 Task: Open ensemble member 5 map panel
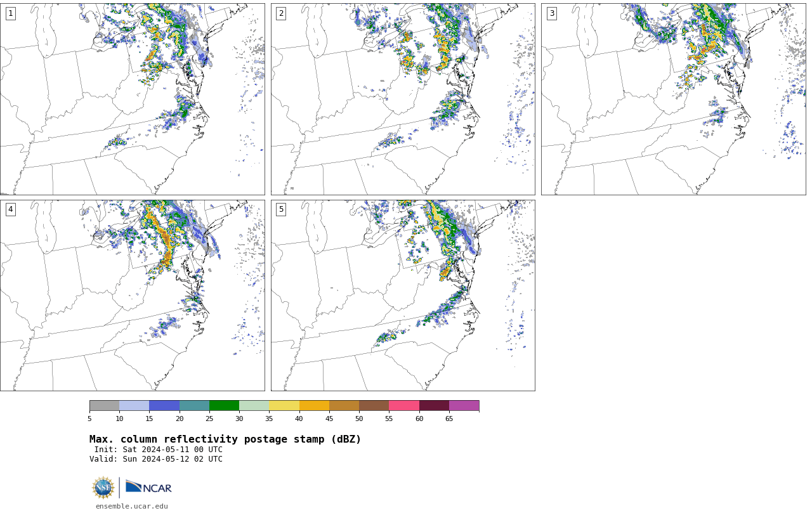[x=403, y=295]
